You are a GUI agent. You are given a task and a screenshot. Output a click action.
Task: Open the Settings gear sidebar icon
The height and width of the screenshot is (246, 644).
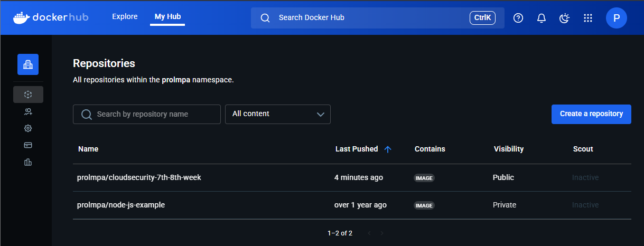pos(28,128)
